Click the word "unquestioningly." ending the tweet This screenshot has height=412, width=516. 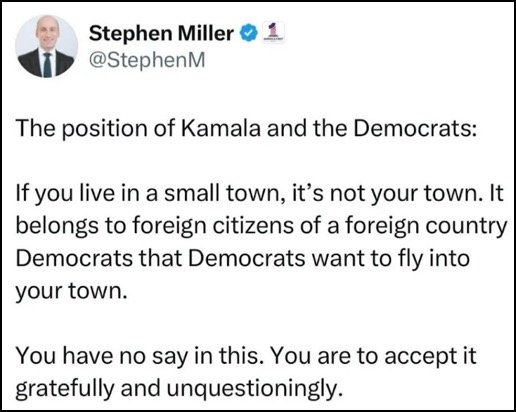tap(255, 389)
